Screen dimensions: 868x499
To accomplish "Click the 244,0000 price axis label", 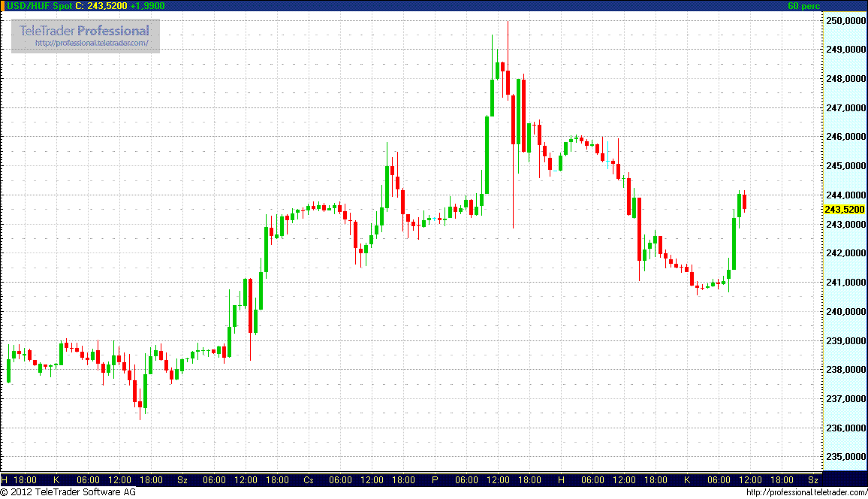I will point(846,195).
